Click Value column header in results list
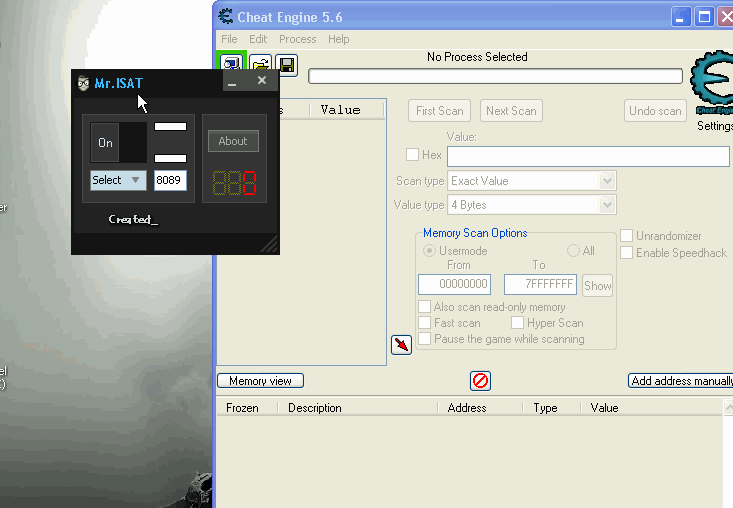 pyautogui.click(x=347, y=110)
